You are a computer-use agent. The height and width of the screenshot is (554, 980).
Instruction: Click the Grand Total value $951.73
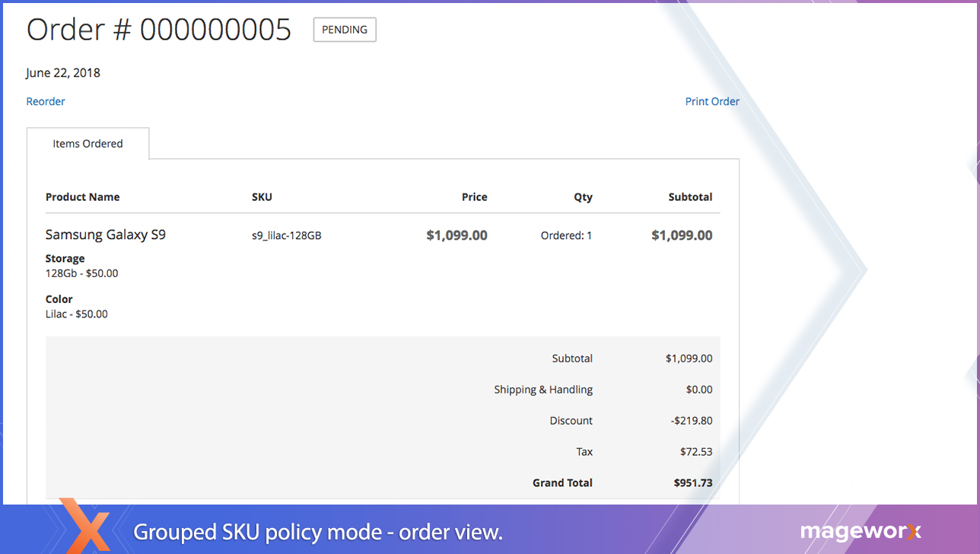692,482
